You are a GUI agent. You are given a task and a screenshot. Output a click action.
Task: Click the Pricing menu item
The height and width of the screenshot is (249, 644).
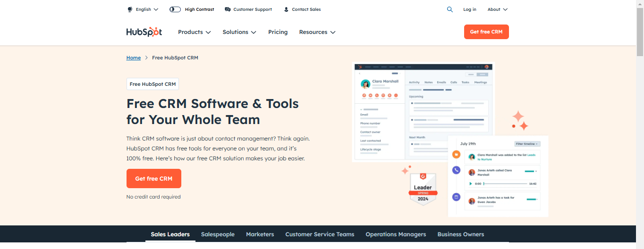[278, 32]
